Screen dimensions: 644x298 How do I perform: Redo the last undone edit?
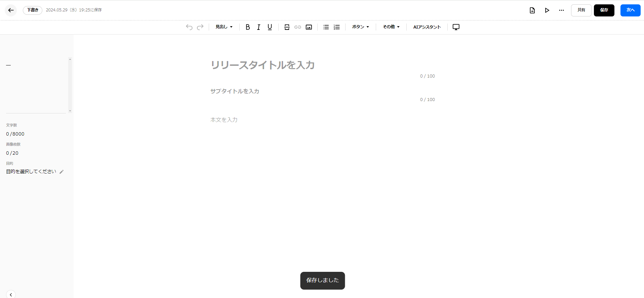coord(200,27)
